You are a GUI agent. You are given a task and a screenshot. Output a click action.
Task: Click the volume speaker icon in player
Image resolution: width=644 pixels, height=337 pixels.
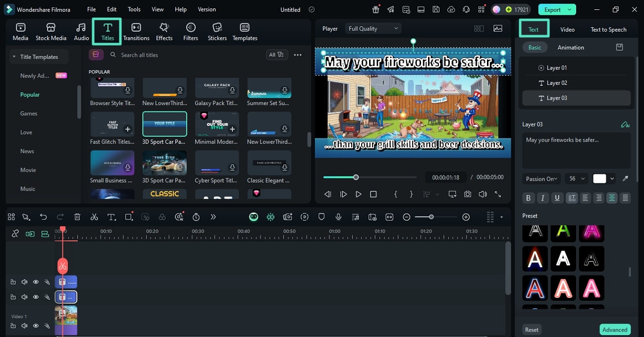pyautogui.click(x=483, y=194)
